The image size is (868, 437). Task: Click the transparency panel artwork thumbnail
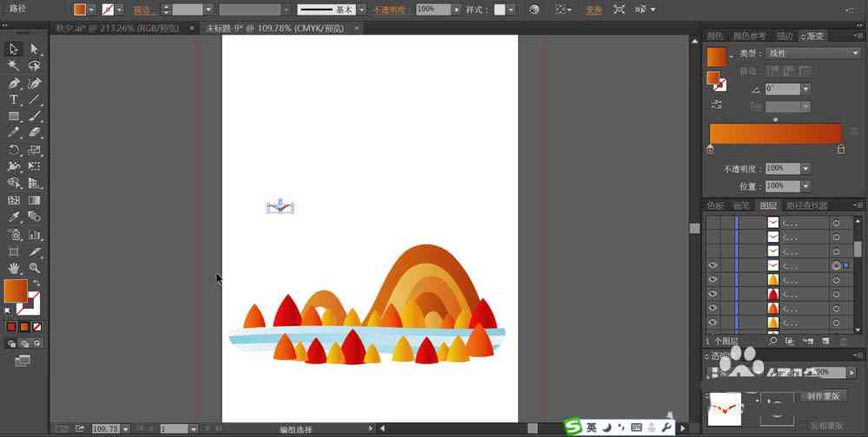click(724, 409)
